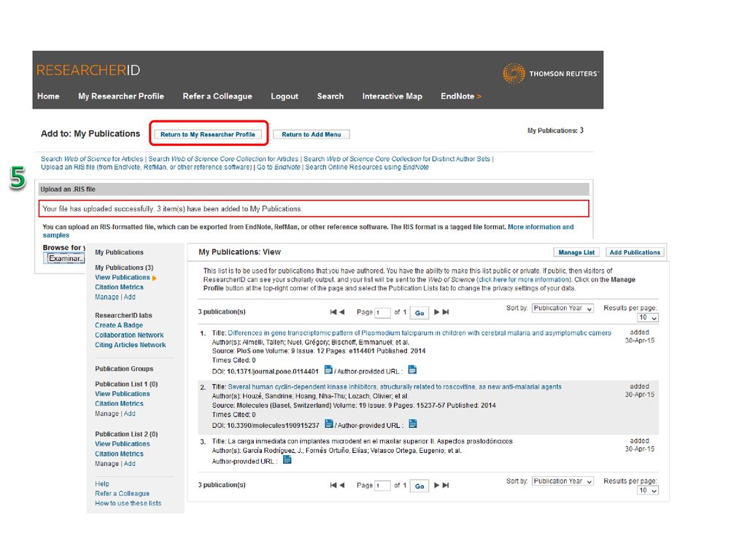Go to next page in bottom pager
The height and width of the screenshot is (560, 747).
coord(436,485)
